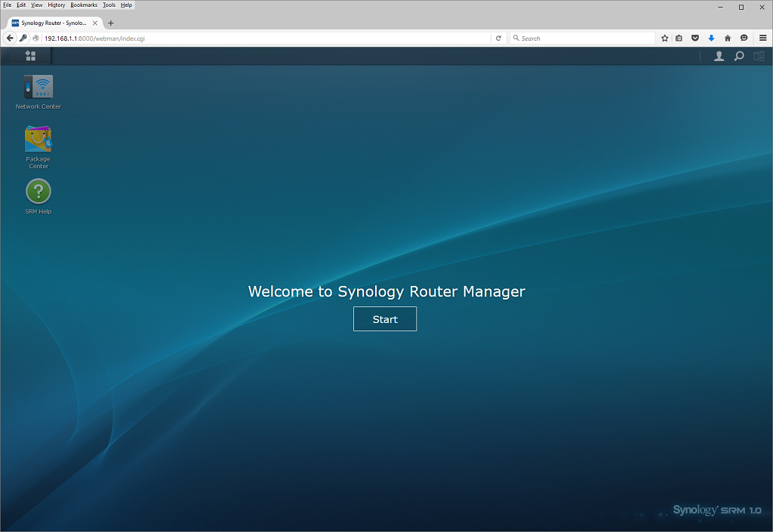Click the Start button
This screenshot has height=532, width=773.
(x=384, y=319)
